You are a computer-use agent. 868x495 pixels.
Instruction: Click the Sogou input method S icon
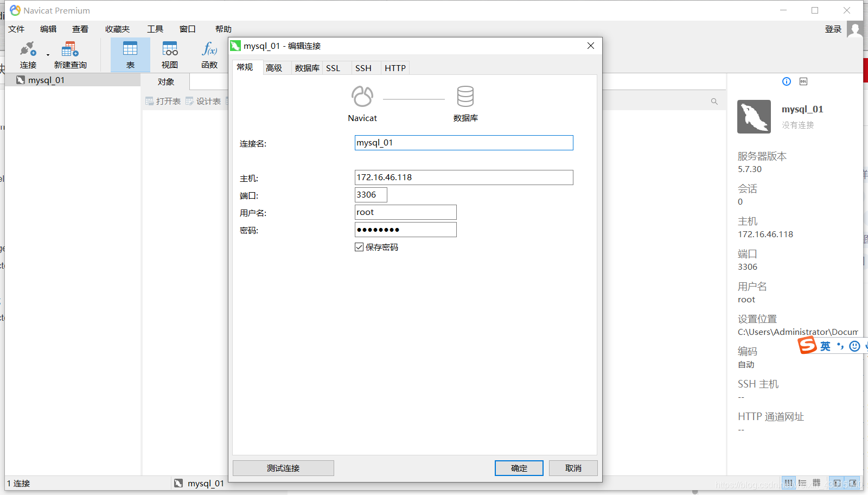[807, 345]
